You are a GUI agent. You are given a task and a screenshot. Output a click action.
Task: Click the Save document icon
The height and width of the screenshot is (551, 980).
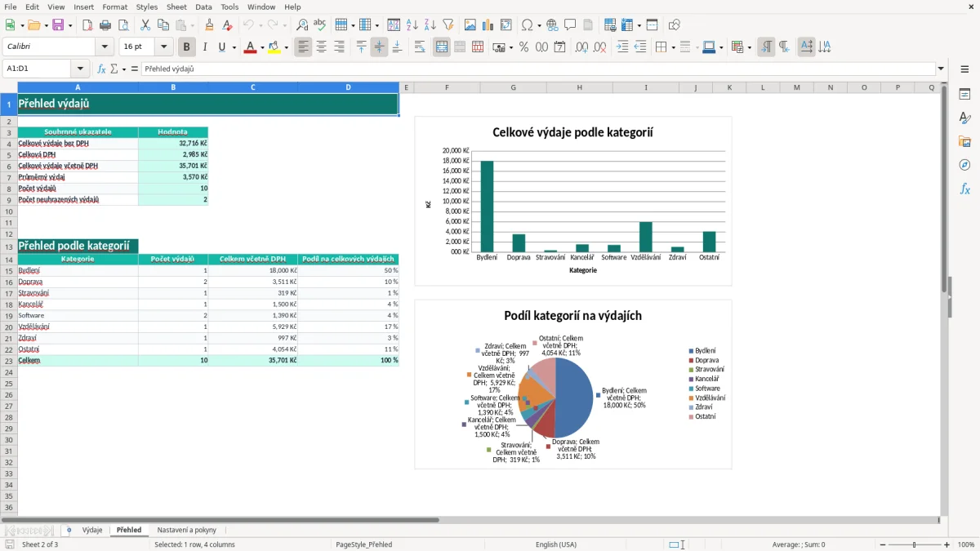tap(58, 25)
